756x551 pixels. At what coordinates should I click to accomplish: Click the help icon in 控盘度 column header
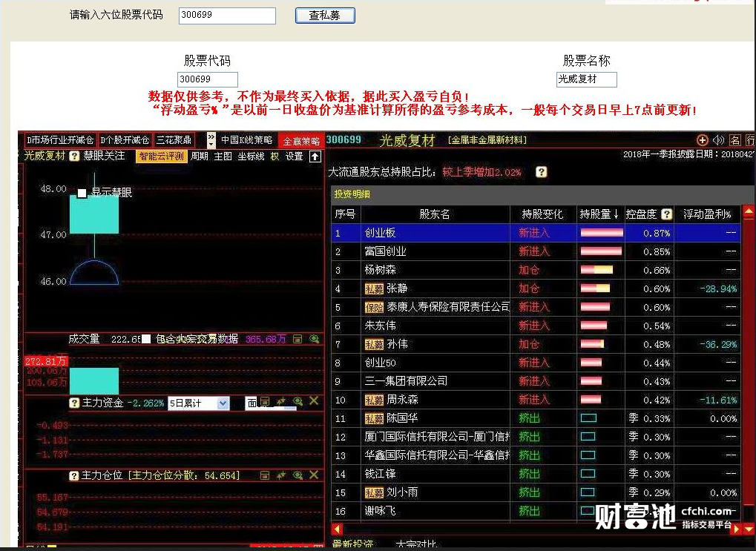[667, 214]
